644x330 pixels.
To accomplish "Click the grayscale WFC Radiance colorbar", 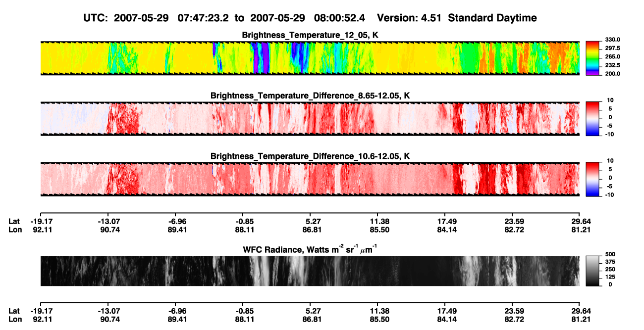I will point(592,270).
